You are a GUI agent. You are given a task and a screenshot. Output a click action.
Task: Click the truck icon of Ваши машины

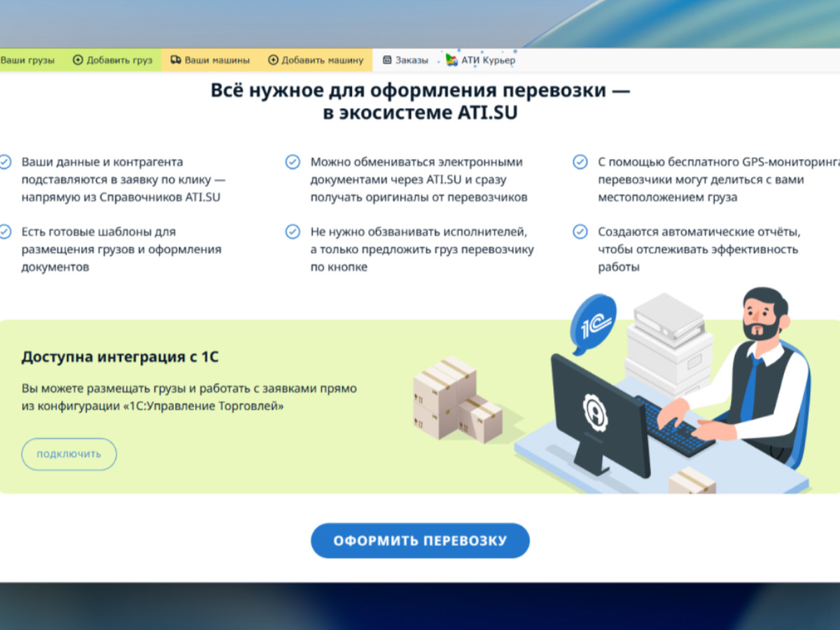(176, 60)
